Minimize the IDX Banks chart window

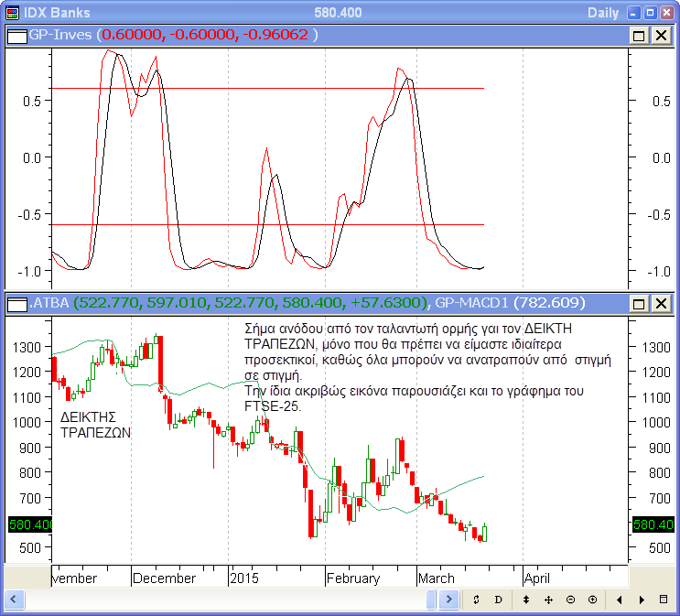pos(633,13)
